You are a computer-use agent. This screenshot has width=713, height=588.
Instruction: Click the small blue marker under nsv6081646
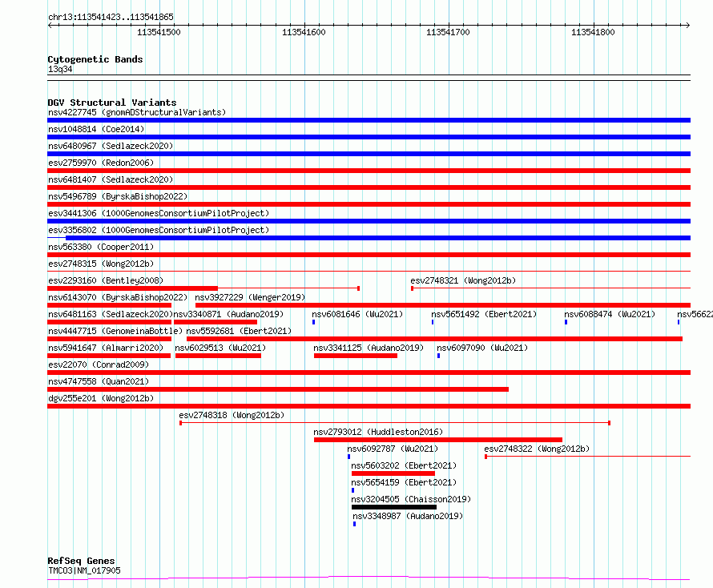coord(314,322)
